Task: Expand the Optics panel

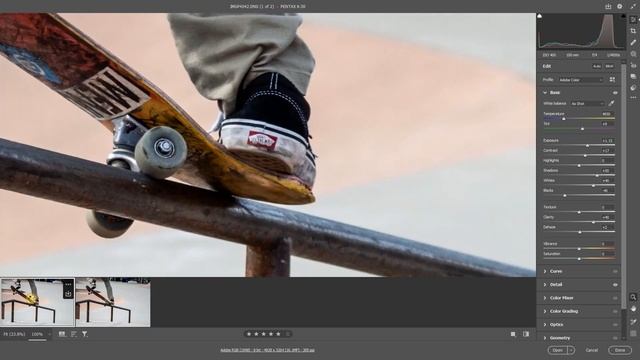Action: (x=545, y=324)
